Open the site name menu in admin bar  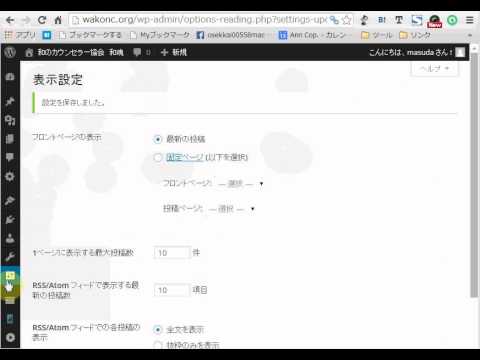click(x=75, y=52)
